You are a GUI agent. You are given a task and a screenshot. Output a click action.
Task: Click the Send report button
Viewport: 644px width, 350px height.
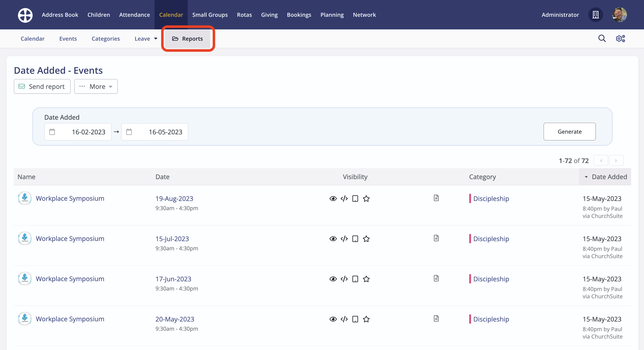(x=42, y=86)
